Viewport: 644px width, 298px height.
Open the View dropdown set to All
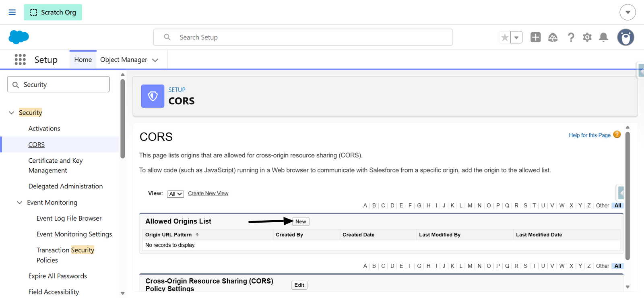click(x=175, y=194)
